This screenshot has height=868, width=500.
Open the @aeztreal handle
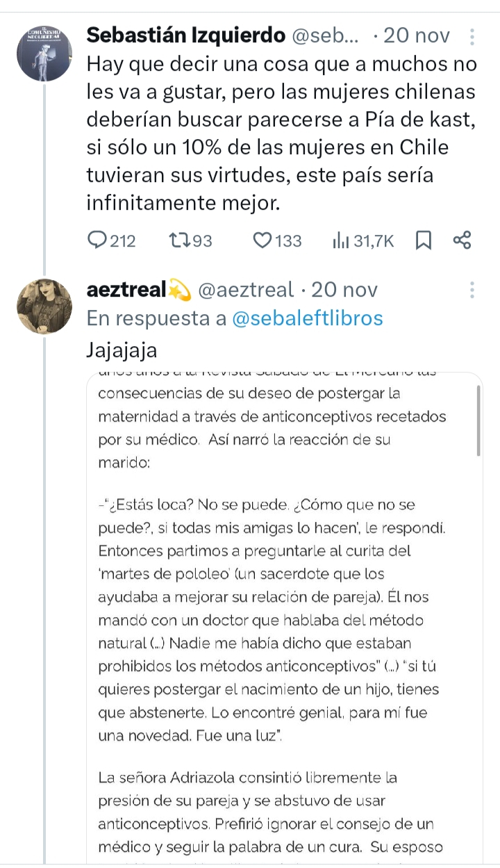(x=247, y=290)
